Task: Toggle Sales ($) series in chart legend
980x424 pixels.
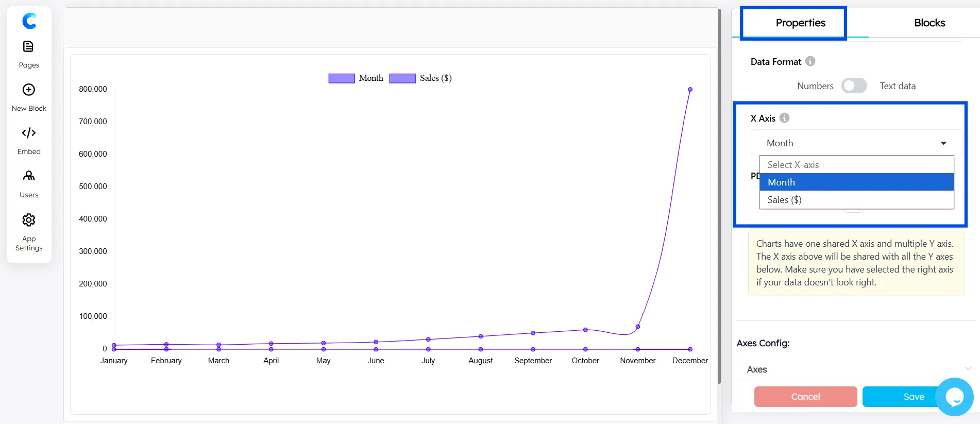Action: click(420, 78)
